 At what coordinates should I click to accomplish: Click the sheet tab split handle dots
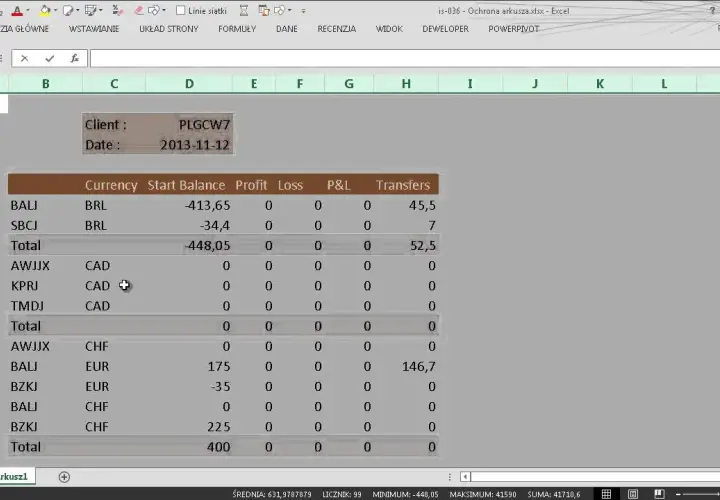point(450,477)
